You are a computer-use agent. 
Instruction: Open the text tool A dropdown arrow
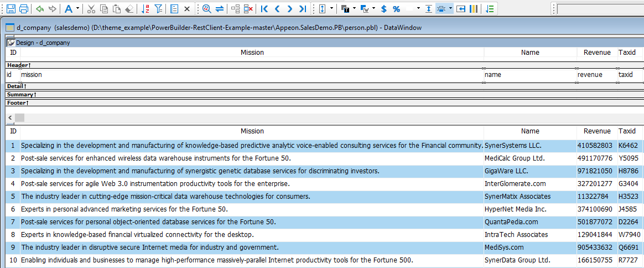[x=77, y=9]
